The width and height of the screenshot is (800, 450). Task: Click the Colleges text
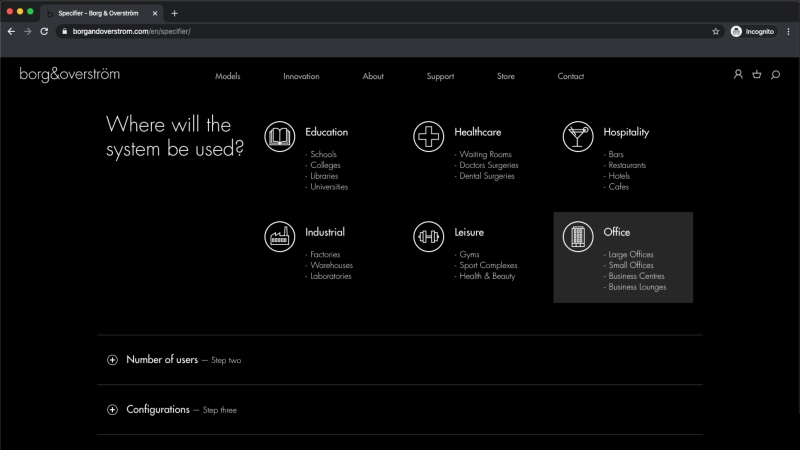point(326,165)
